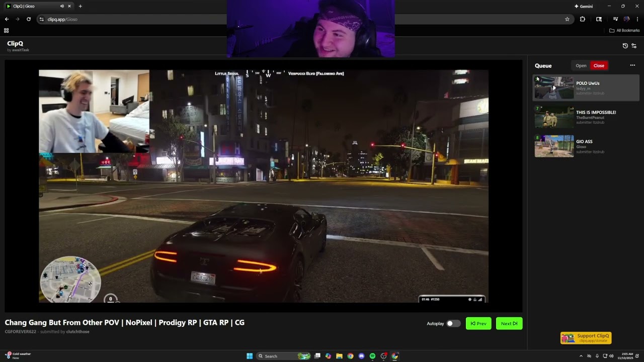Click channel name CGFOREVER622
Viewport: 644px width, 362px height.
(x=21, y=332)
